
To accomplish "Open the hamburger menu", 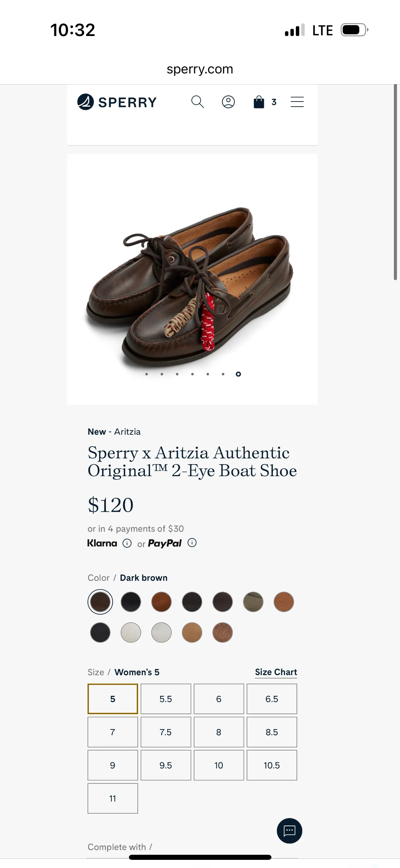I will click(297, 102).
